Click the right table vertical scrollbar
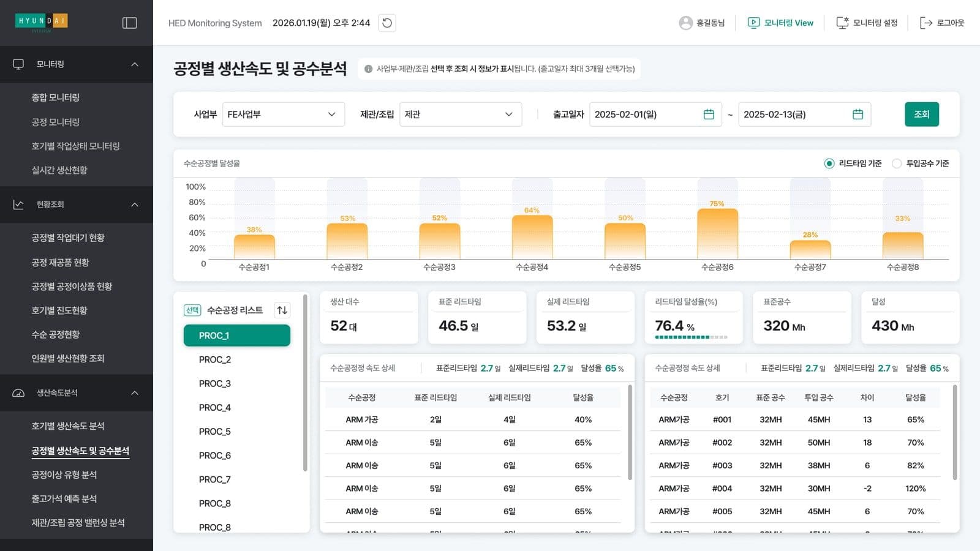Screen dimensions: 980x551 954,432
